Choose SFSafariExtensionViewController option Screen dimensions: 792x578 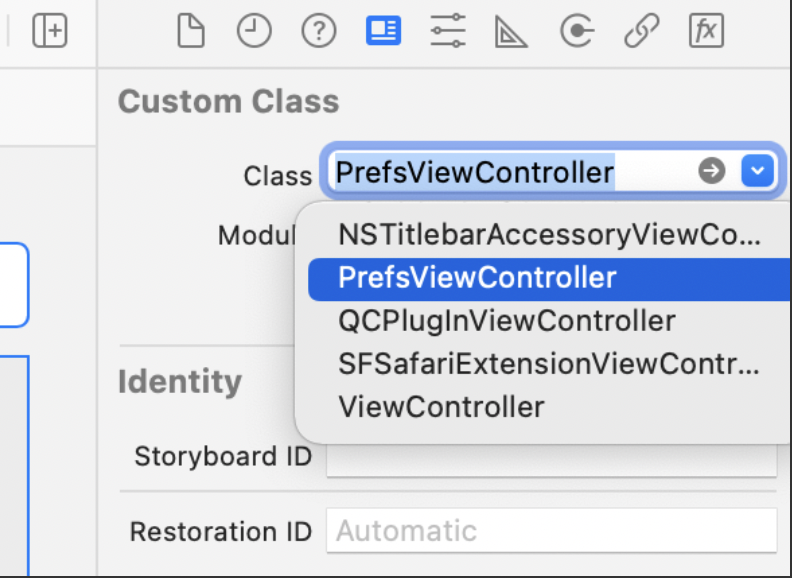click(x=549, y=364)
